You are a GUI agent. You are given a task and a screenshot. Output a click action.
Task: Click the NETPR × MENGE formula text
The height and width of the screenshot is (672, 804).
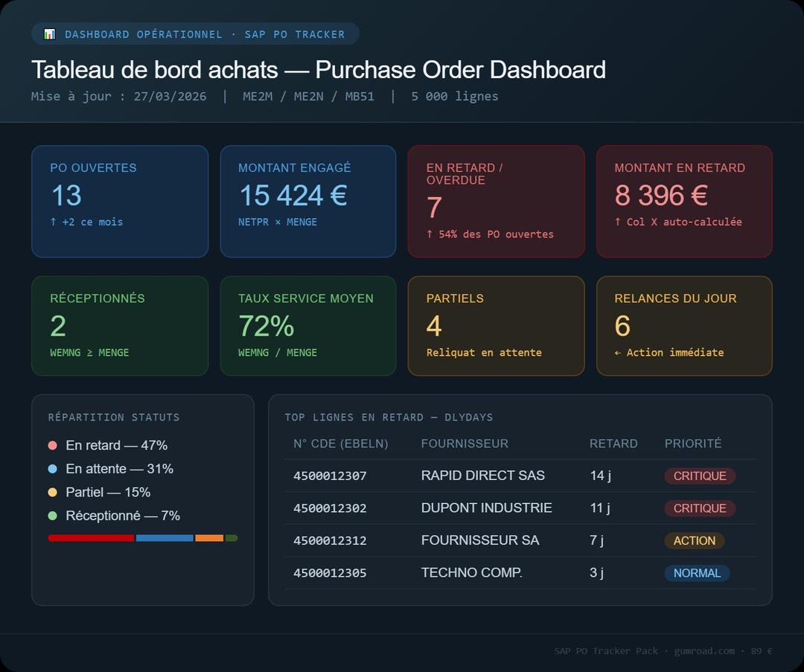click(x=278, y=222)
